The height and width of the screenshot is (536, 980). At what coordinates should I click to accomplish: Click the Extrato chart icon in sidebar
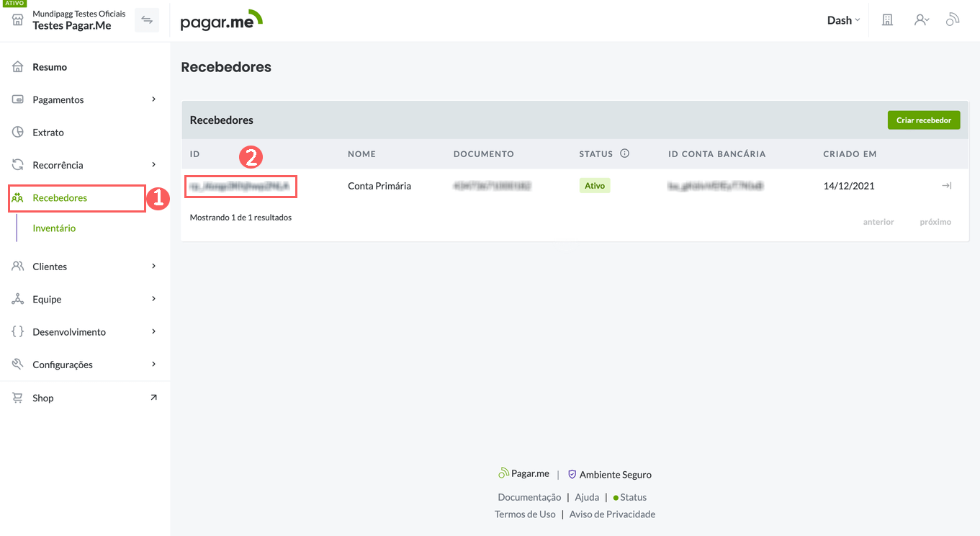point(18,133)
